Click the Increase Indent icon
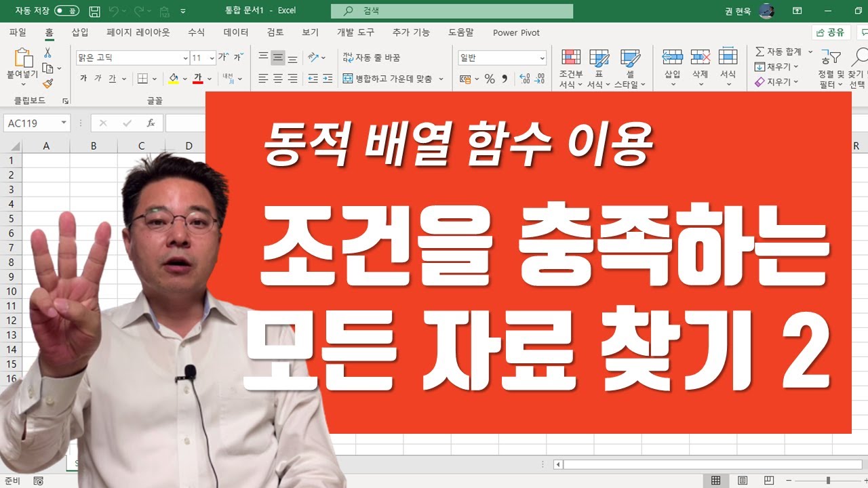 tap(328, 79)
